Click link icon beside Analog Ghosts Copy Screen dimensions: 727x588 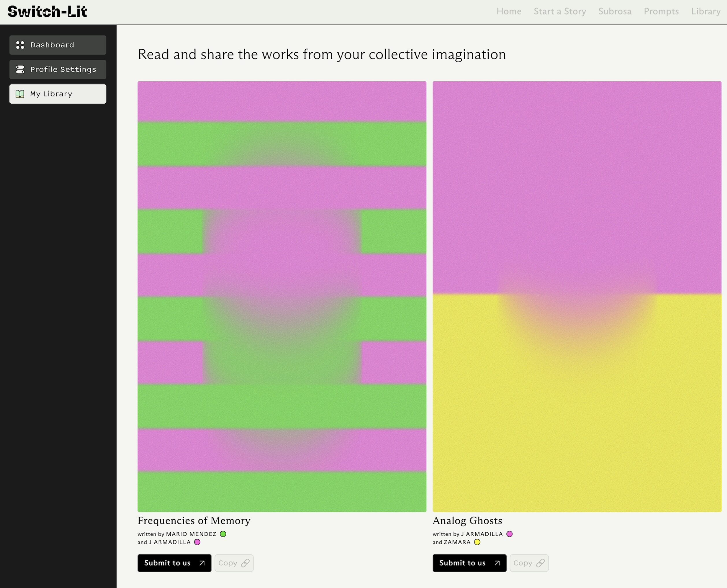pos(541,563)
